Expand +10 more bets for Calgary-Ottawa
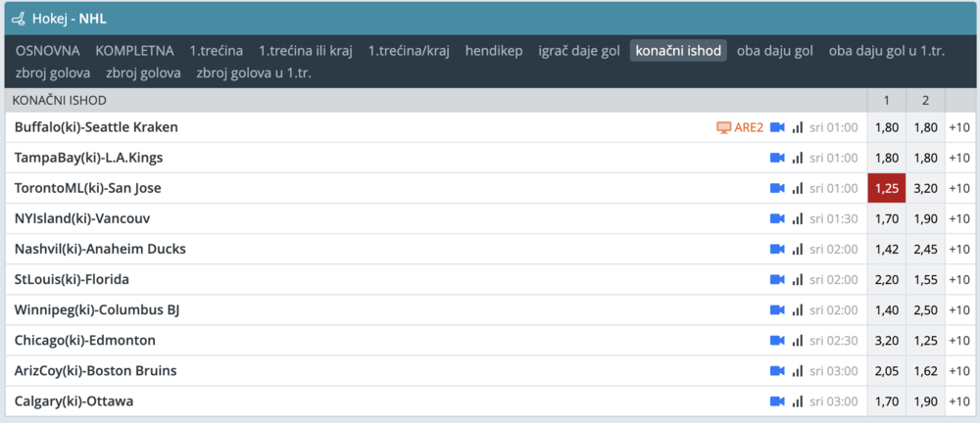 [959, 401]
